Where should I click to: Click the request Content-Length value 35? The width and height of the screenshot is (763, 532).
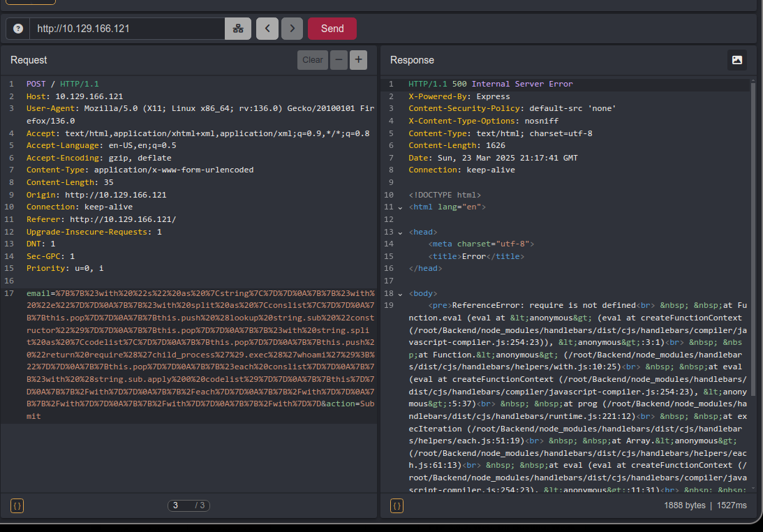108,182
